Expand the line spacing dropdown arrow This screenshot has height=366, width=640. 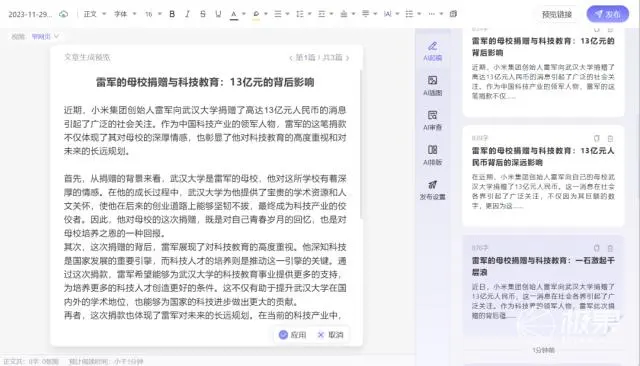coord(310,14)
